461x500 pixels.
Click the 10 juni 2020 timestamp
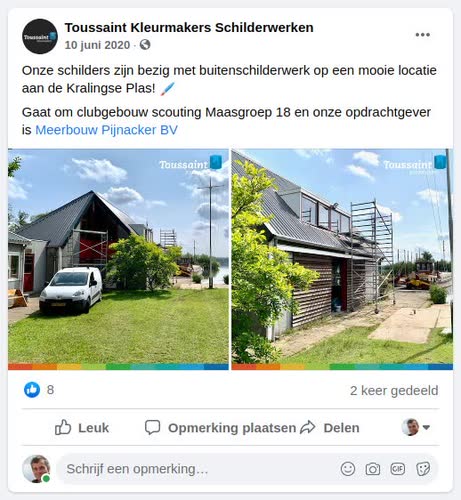coord(97,45)
